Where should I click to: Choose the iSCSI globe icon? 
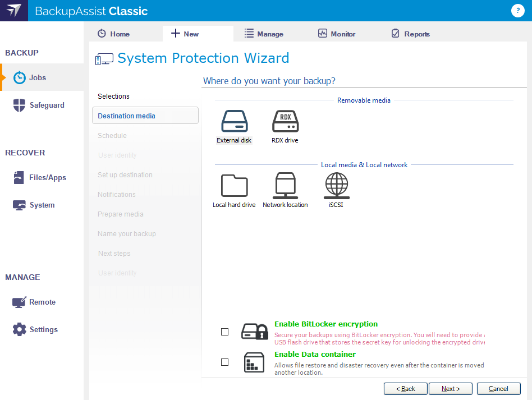pyautogui.click(x=337, y=186)
